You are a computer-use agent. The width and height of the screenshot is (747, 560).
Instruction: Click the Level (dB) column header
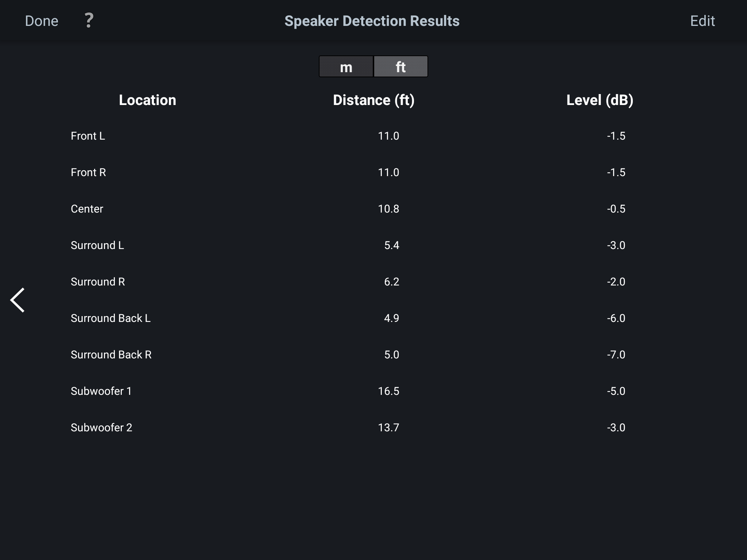(x=600, y=100)
